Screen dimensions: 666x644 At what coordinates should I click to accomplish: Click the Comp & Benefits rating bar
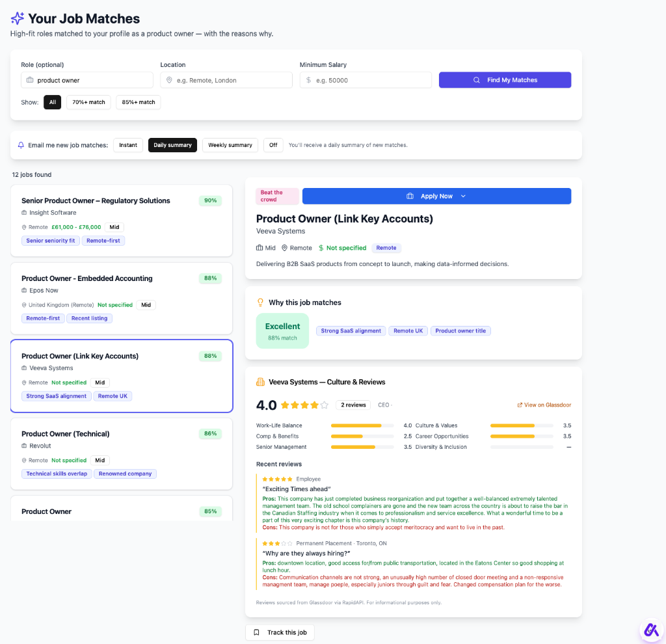(362, 436)
